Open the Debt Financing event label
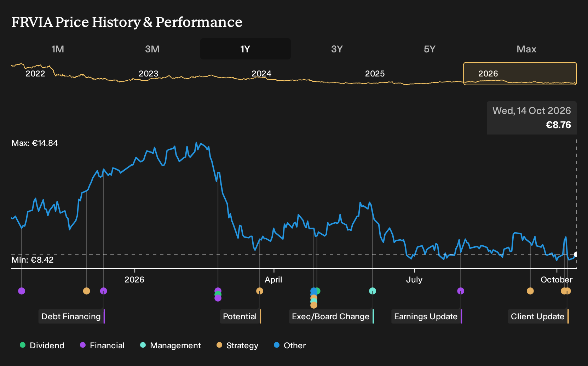This screenshot has height=366, width=588. 72,316
